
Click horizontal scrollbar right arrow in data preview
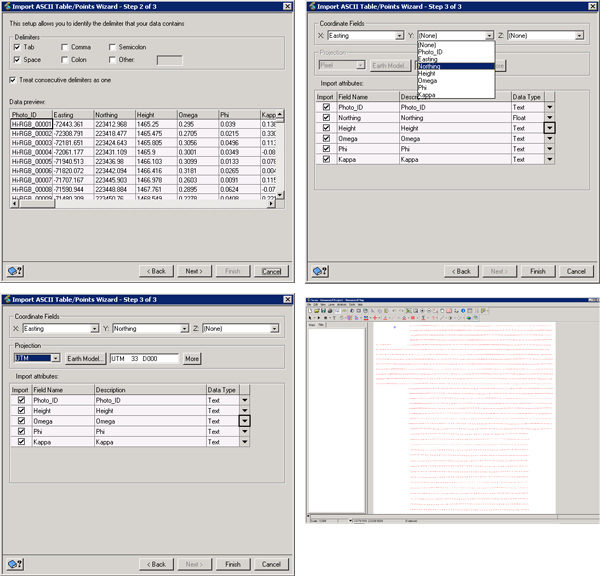coord(271,204)
